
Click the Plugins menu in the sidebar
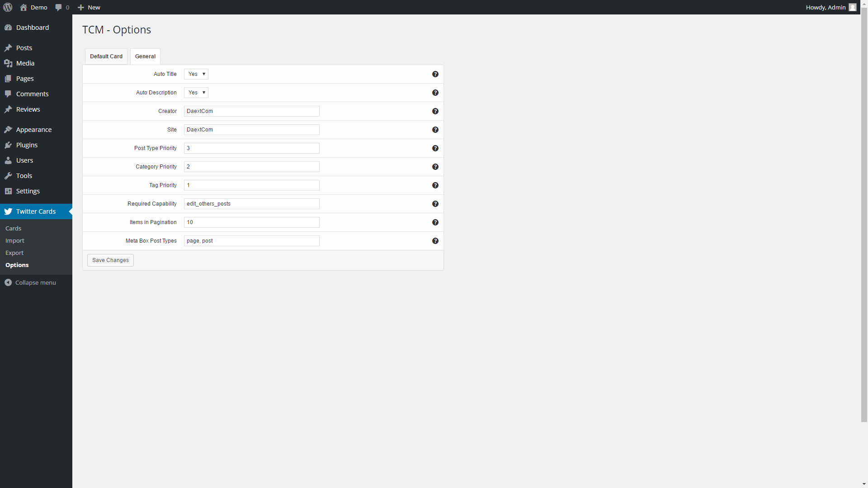pos(27,145)
